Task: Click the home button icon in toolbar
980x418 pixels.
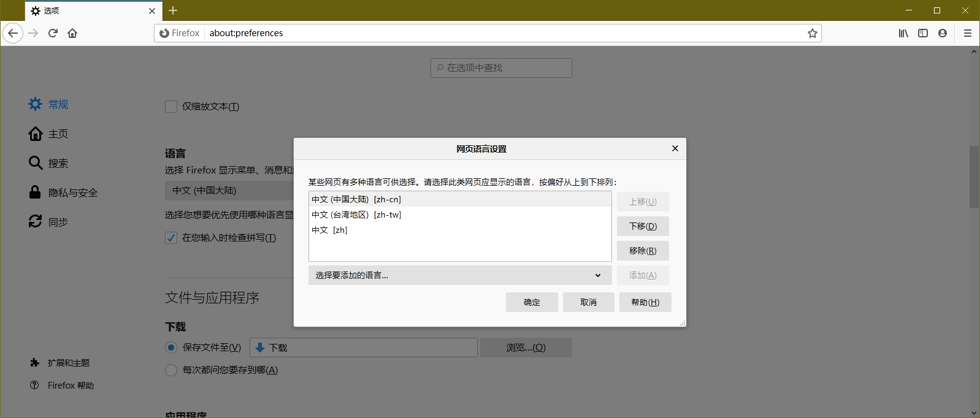Action: click(x=72, y=33)
